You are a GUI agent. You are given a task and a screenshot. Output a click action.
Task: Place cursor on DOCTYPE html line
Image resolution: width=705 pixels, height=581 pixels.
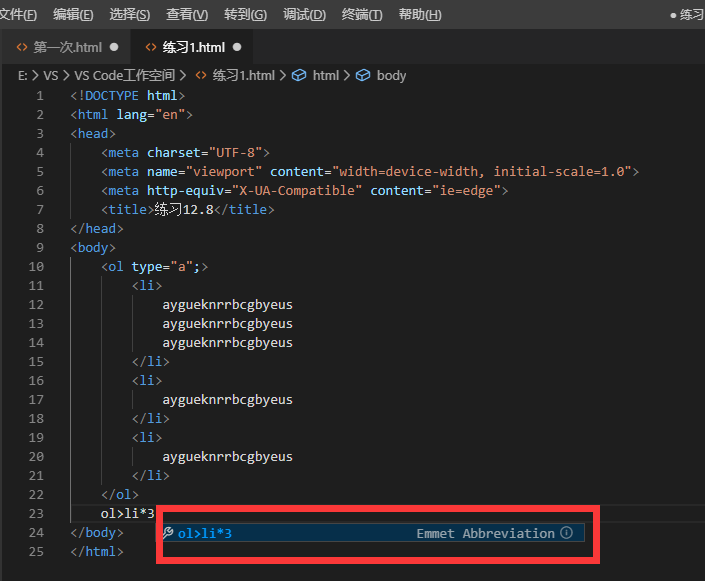coord(128,96)
